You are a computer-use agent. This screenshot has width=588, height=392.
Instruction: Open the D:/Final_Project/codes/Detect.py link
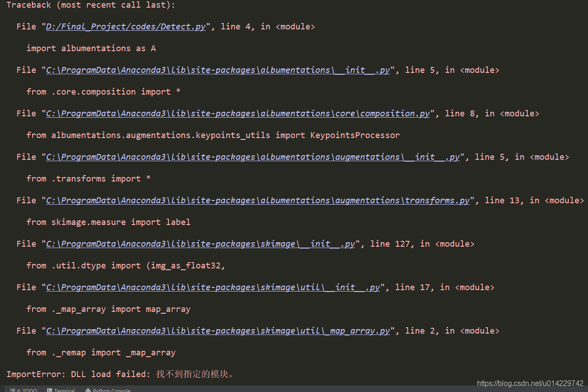coord(126,27)
